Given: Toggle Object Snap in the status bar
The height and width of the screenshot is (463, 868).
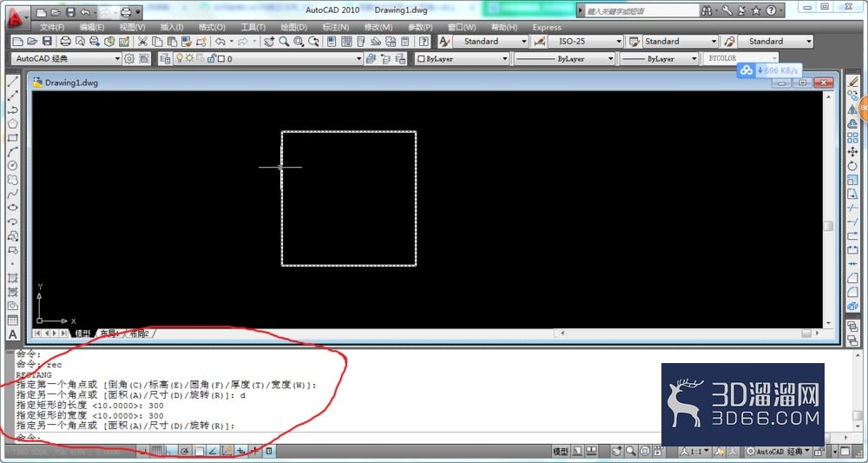Looking at the screenshot, I should pos(199,452).
